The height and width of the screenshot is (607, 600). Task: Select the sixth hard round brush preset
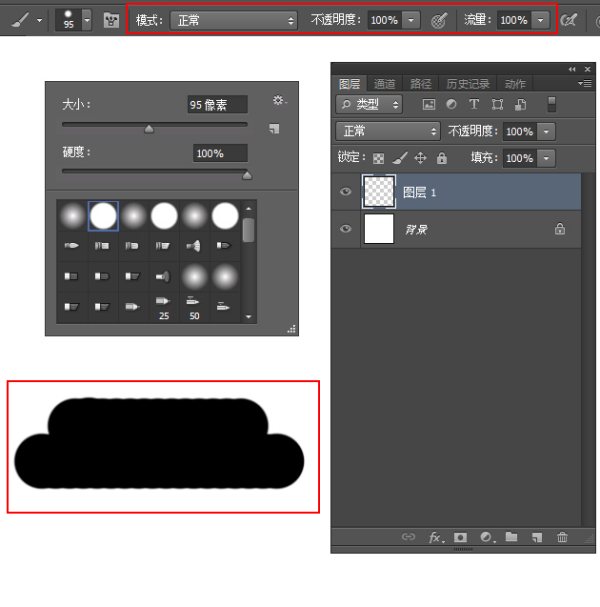coord(225,216)
